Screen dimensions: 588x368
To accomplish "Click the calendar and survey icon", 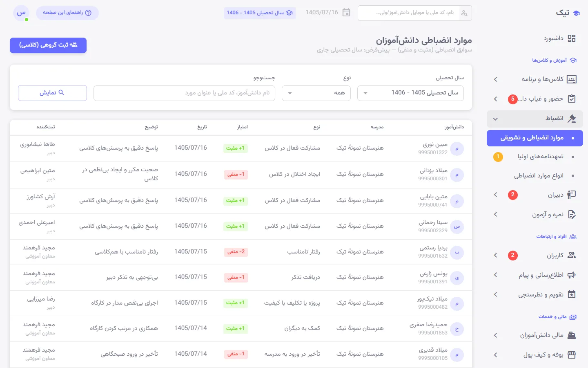I will tap(572, 294).
